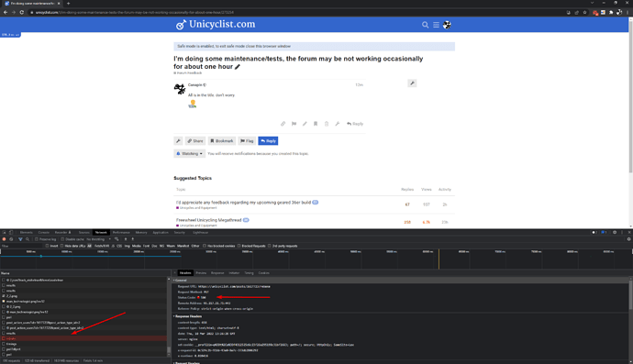The image size is (633, 364).
Task: Go back in the browser history
Action: coord(6,13)
